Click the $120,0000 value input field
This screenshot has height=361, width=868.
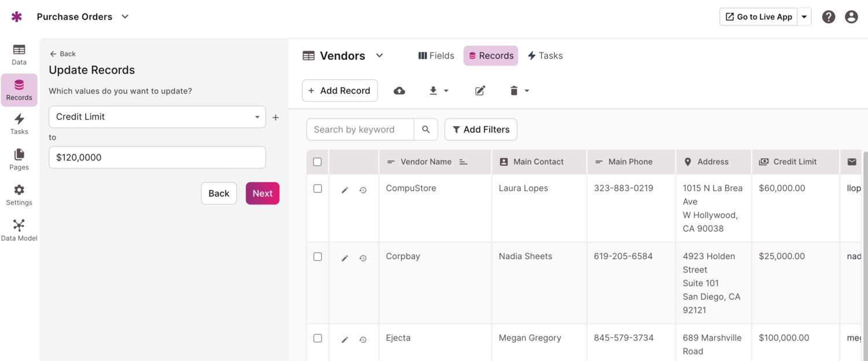157,158
